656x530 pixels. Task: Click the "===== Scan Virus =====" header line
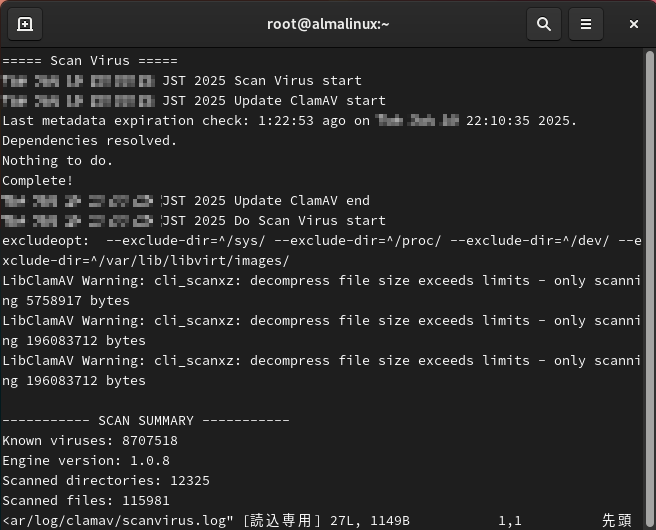coord(90,61)
